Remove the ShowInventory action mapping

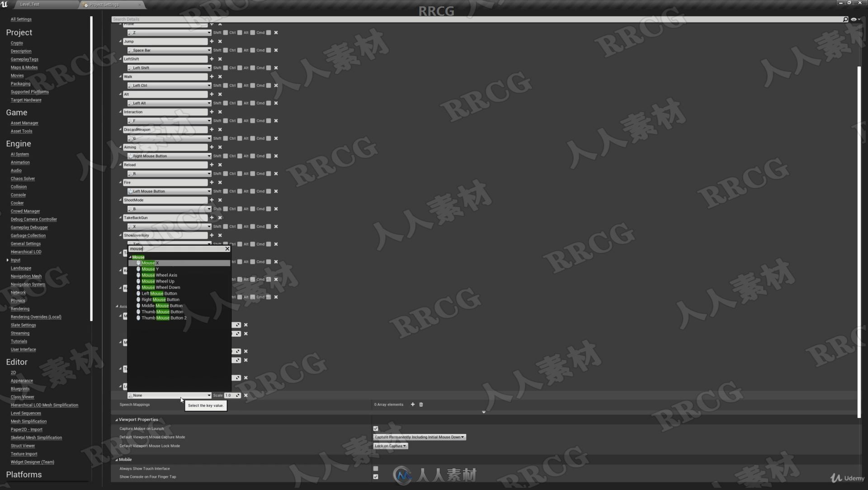(x=220, y=235)
